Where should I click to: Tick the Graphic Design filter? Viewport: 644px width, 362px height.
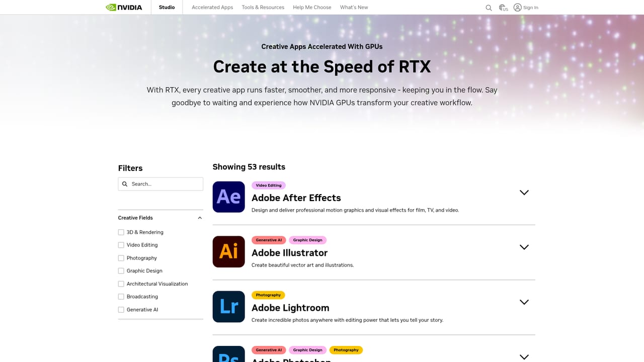(x=121, y=270)
